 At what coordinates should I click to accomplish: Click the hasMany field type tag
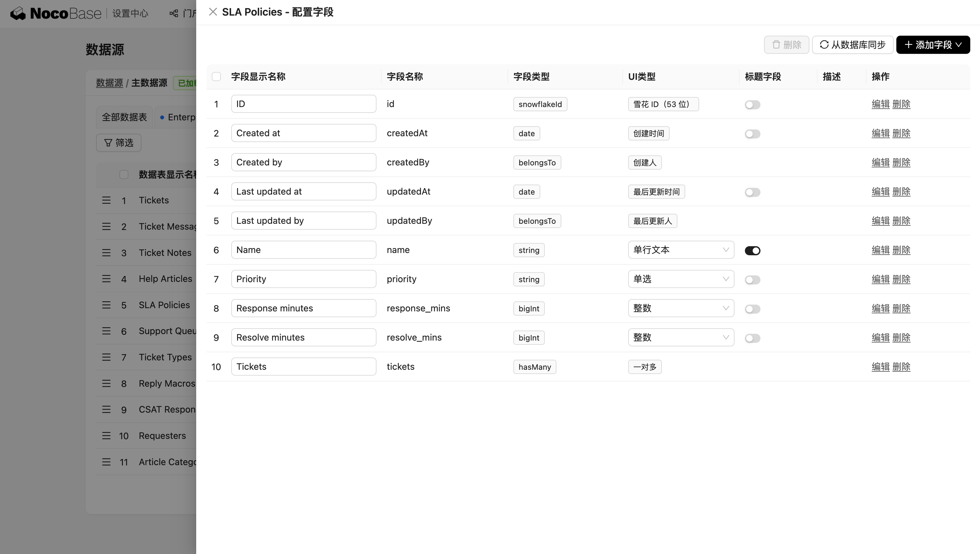point(534,367)
